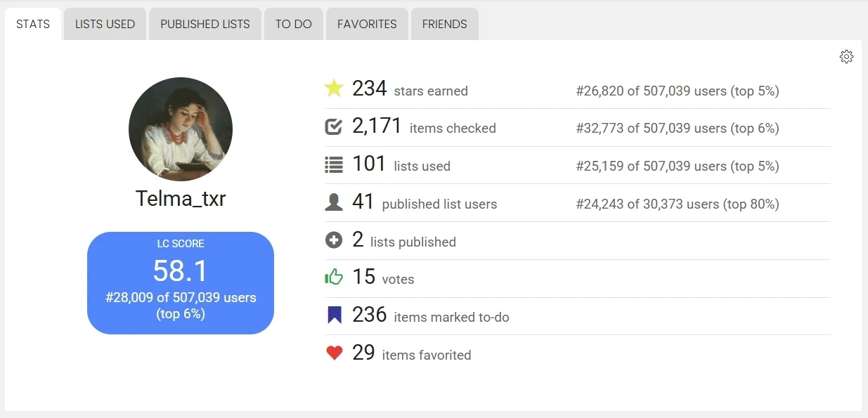Click the blue LC Score badge
Image resolution: width=868 pixels, height=418 pixels.
click(x=181, y=282)
